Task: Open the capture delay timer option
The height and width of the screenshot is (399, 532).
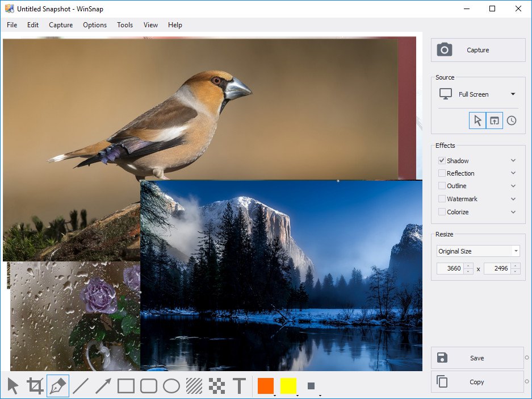Action: [511, 120]
